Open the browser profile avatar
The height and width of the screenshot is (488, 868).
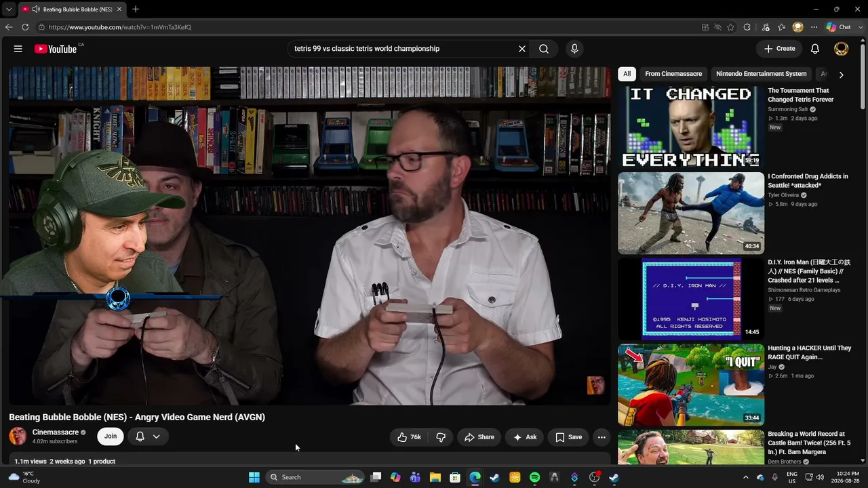pyautogui.click(x=798, y=27)
